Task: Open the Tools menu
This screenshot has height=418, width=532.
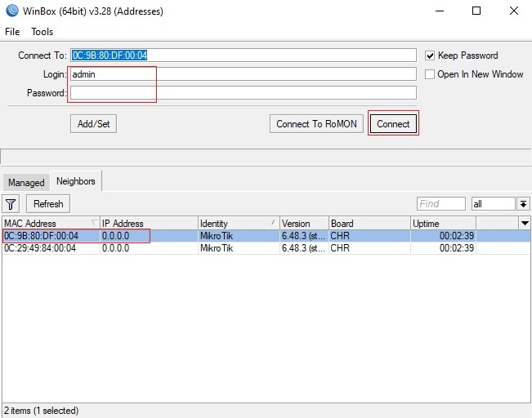Action: click(x=42, y=32)
